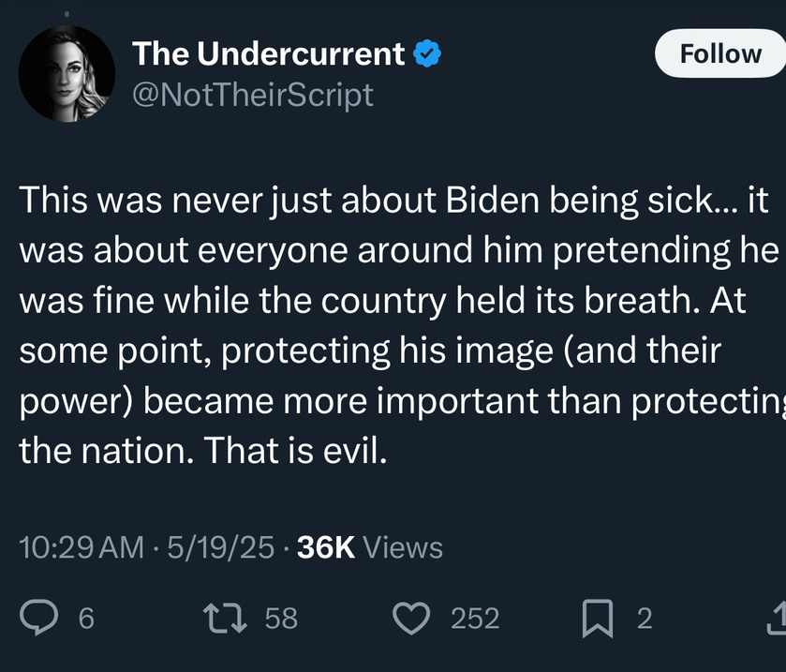Open The Undercurrent display name link
The height and width of the screenshot is (672, 786).
268,53
